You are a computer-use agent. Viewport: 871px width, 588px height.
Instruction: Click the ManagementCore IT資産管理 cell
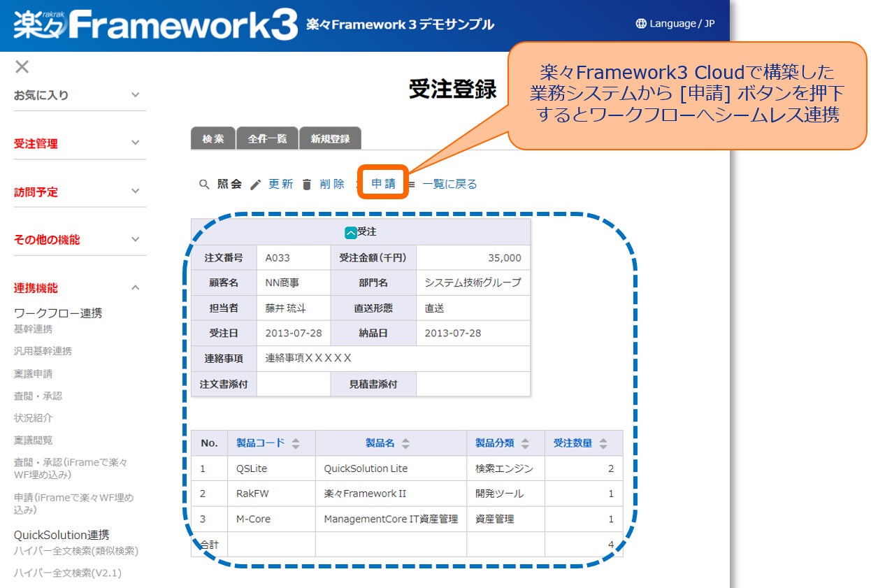coord(391,519)
